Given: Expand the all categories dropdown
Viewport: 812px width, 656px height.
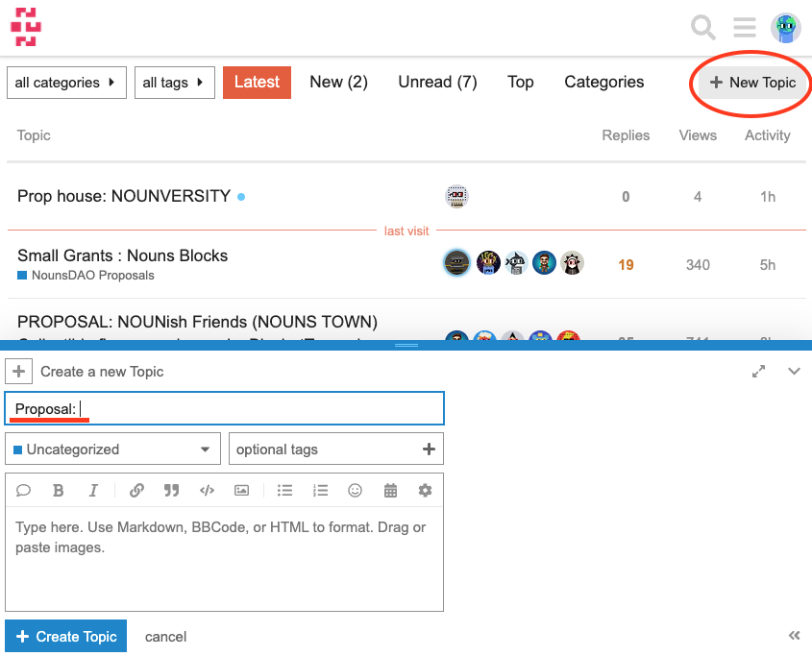Looking at the screenshot, I should [x=66, y=83].
